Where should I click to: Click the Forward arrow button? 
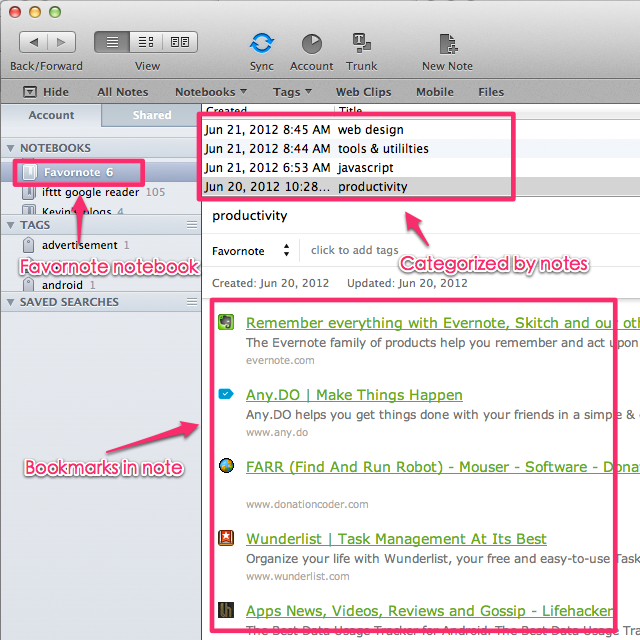pyautogui.click(x=61, y=42)
